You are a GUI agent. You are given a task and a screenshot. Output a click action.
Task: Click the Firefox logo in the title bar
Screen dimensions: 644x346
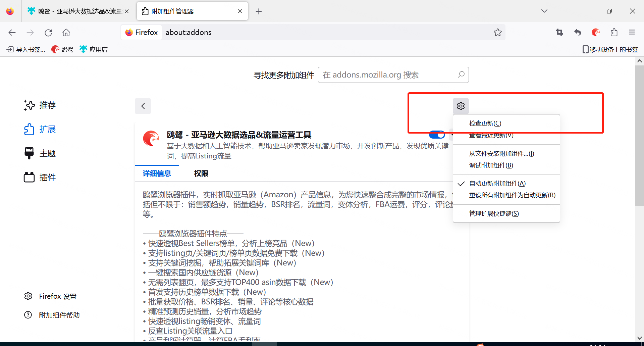10,11
